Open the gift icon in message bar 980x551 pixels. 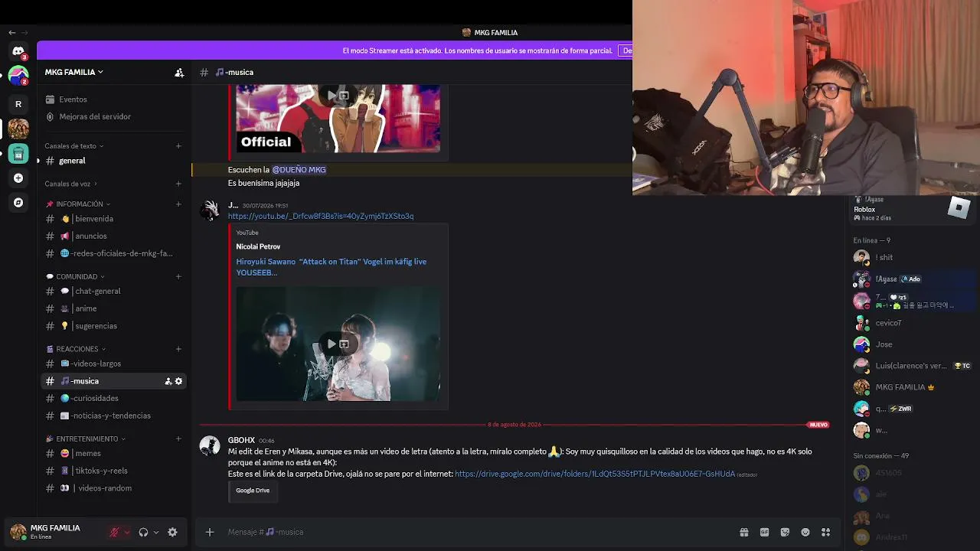click(x=743, y=532)
